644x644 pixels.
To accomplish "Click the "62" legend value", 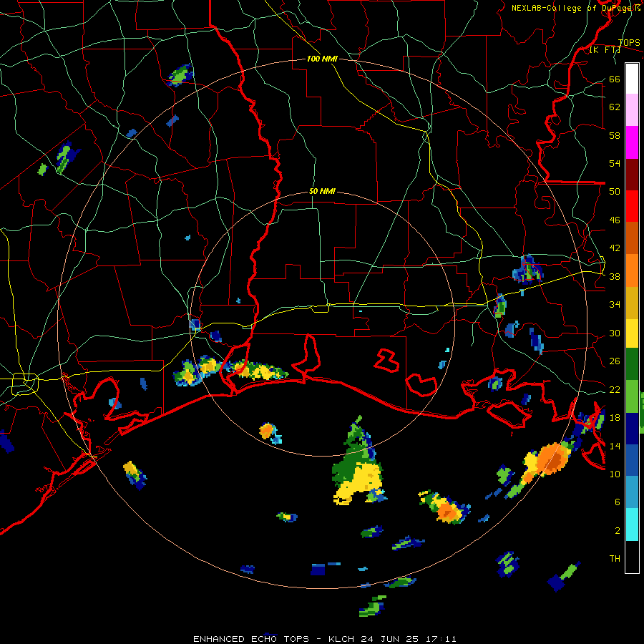I will click(615, 107).
